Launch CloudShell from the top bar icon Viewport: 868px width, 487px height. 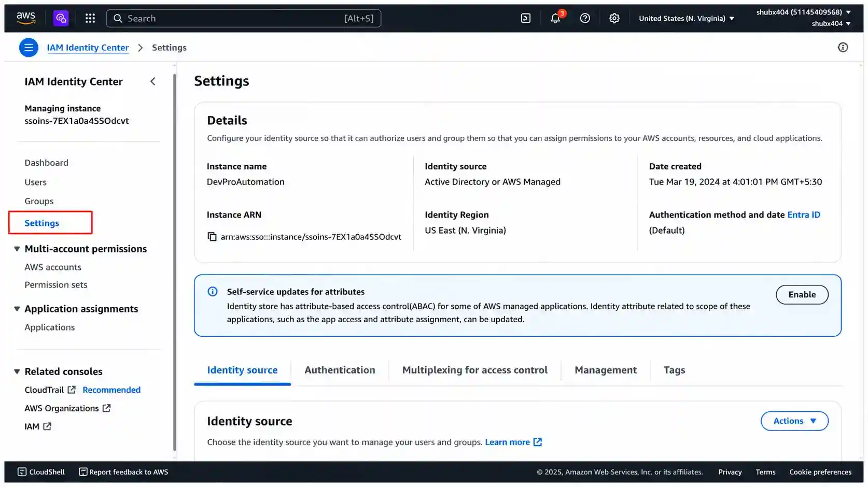tap(526, 18)
